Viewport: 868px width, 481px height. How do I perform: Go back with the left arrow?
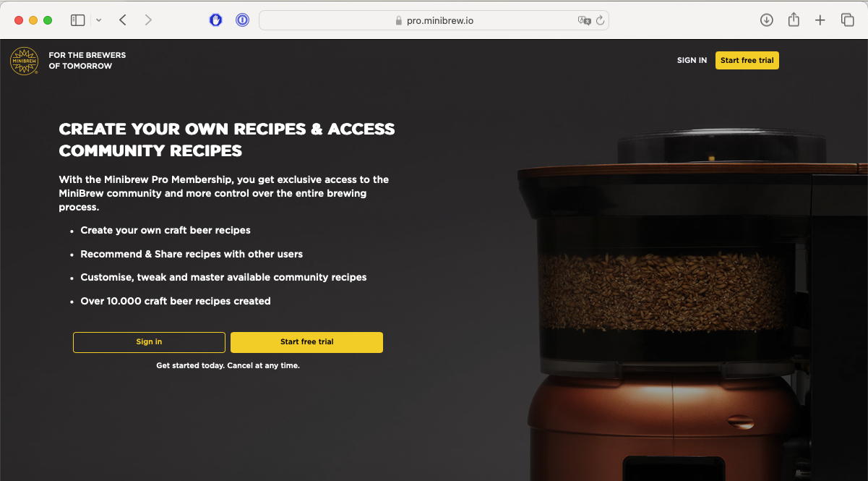pos(123,20)
